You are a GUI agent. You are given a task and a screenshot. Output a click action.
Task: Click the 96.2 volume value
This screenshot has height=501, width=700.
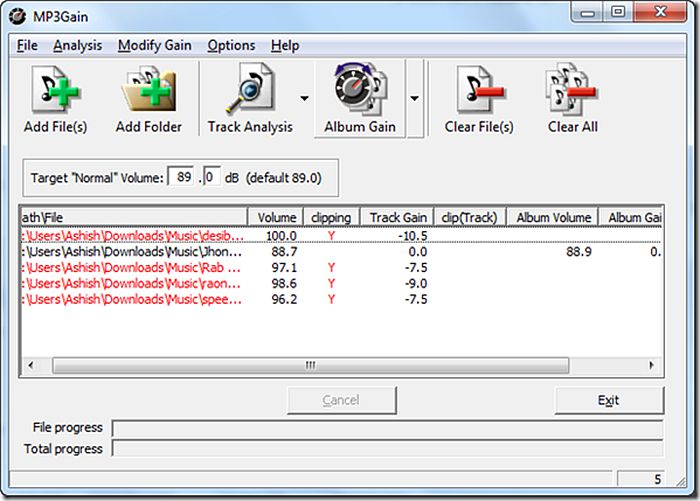(x=284, y=299)
